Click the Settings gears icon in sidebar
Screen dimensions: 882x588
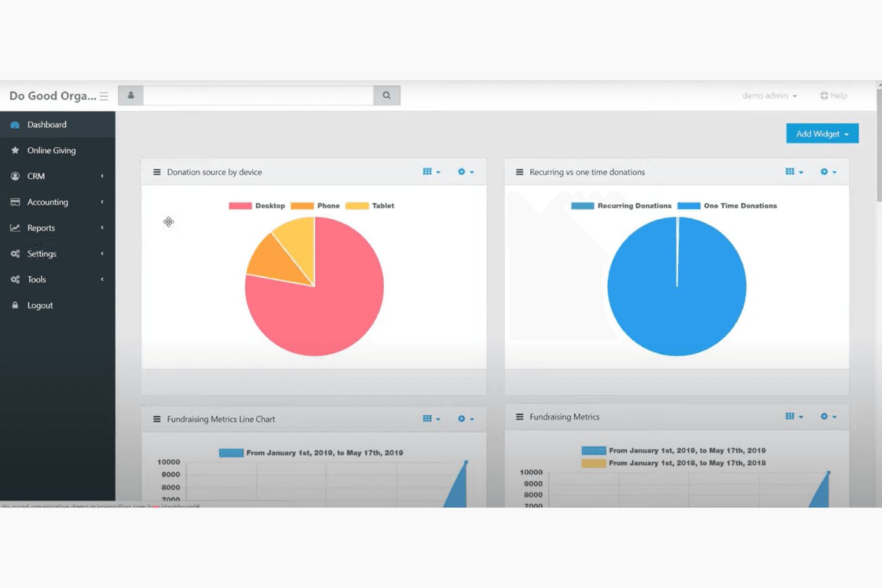tap(15, 254)
